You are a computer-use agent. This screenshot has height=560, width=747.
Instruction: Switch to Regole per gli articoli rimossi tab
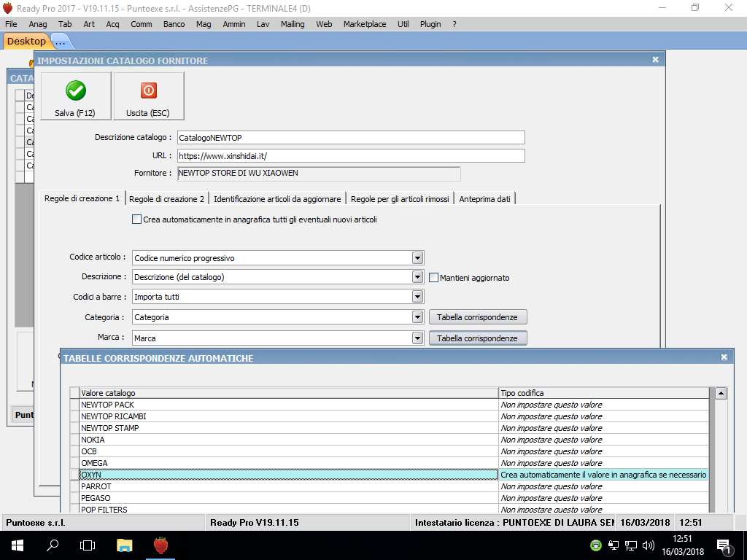click(400, 199)
